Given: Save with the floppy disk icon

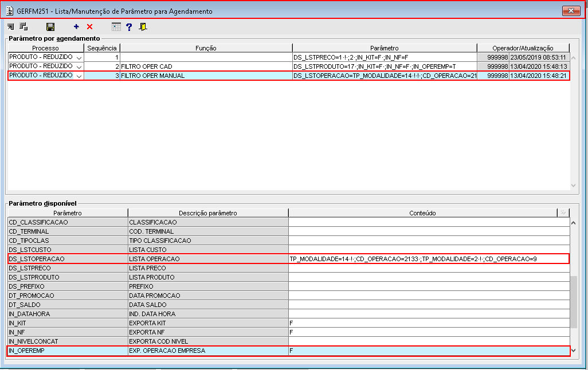Looking at the screenshot, I should click(x=50, y=26).
